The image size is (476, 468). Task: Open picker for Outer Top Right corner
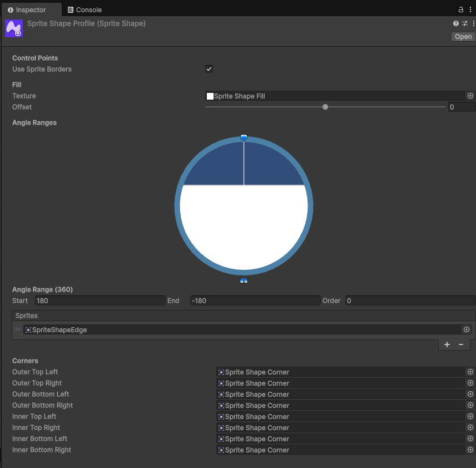click(x=470, y=383)
